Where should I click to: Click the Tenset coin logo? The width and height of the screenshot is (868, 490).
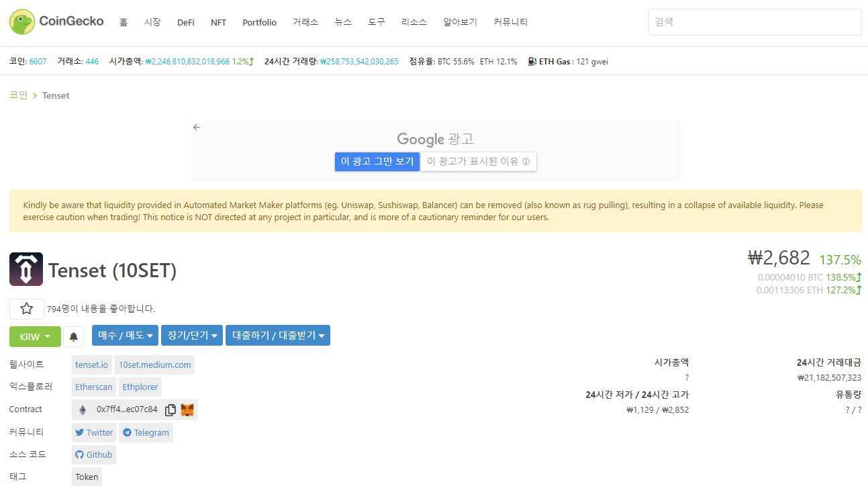(x=26, y=269)
